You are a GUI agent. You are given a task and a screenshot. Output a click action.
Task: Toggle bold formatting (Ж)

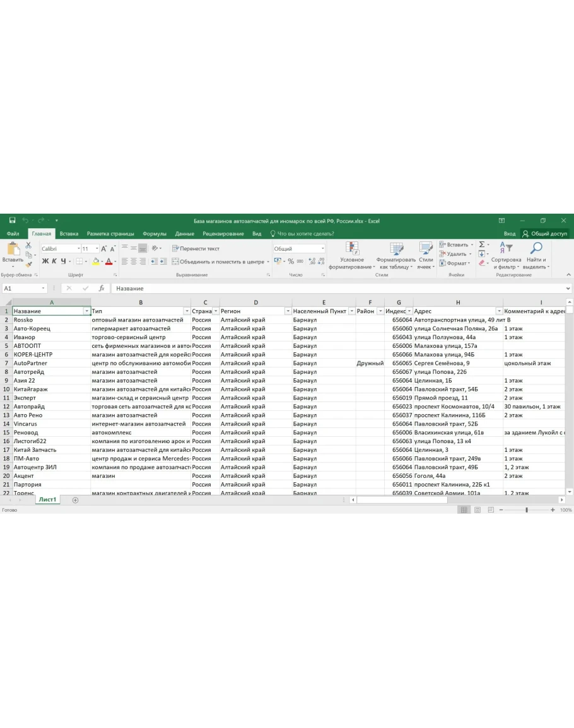[45, 262]
